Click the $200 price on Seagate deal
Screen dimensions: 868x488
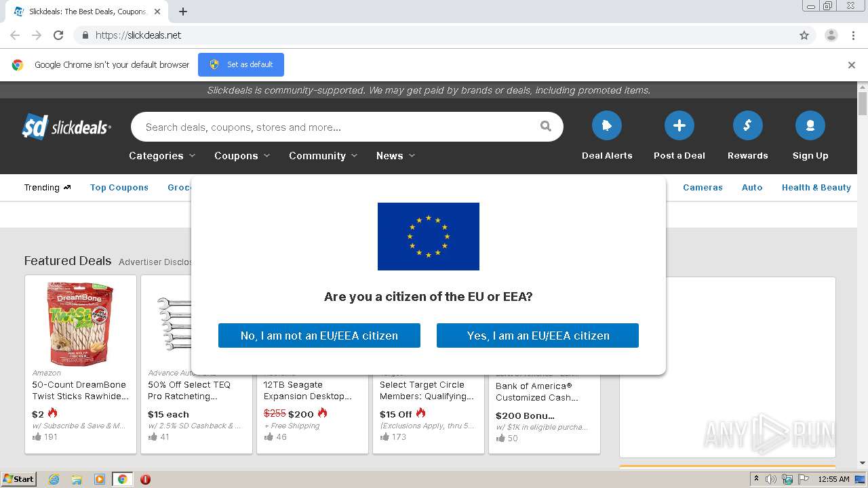tap(301, 414)
